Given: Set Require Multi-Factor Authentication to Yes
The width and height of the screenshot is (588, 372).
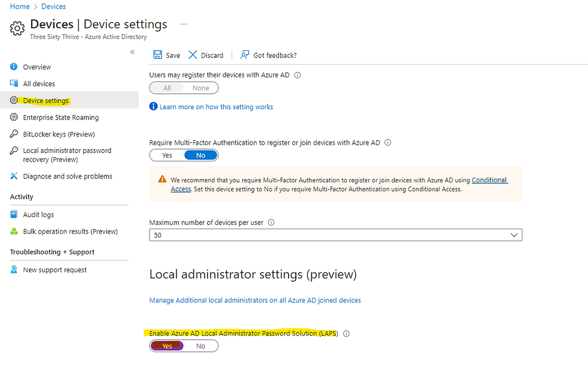Looking at the screenshot, I should pos(167,155).
